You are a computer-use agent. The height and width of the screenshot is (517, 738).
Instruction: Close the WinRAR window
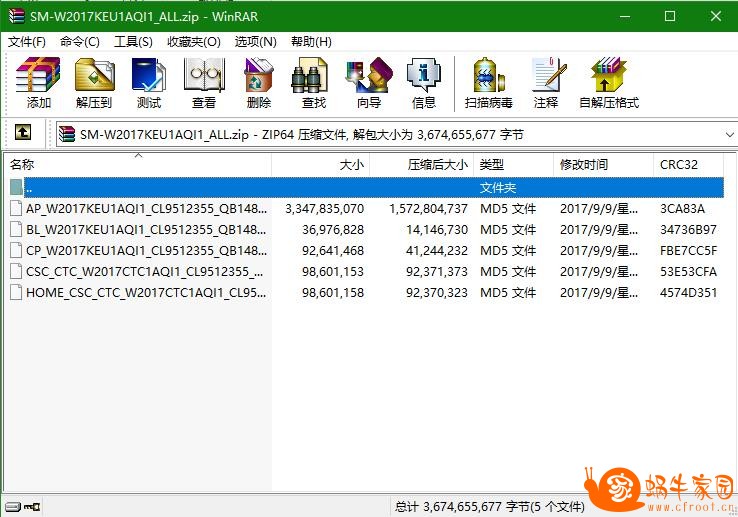point(715,16)
